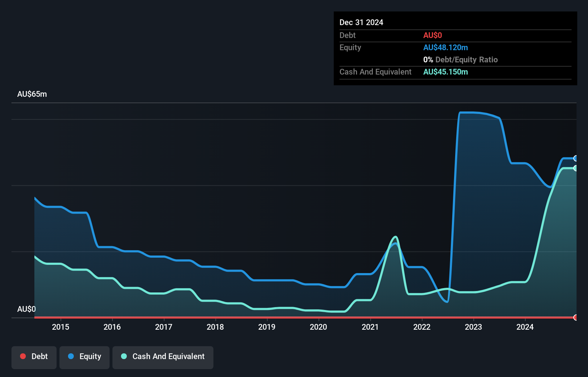The height and width of the screenshot is (377, 588).
Task: Click the Equity row label in tooltip
Action: pyautogui.click(x=350, y=48)
